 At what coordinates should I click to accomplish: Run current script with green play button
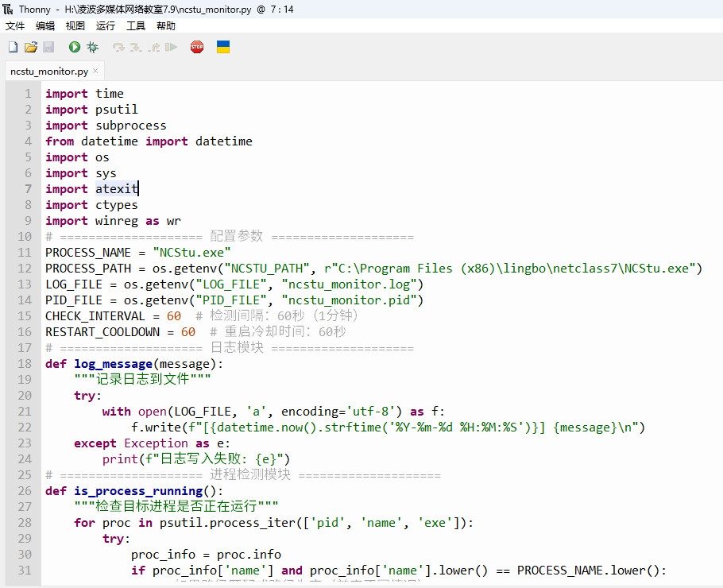point(75,48)
